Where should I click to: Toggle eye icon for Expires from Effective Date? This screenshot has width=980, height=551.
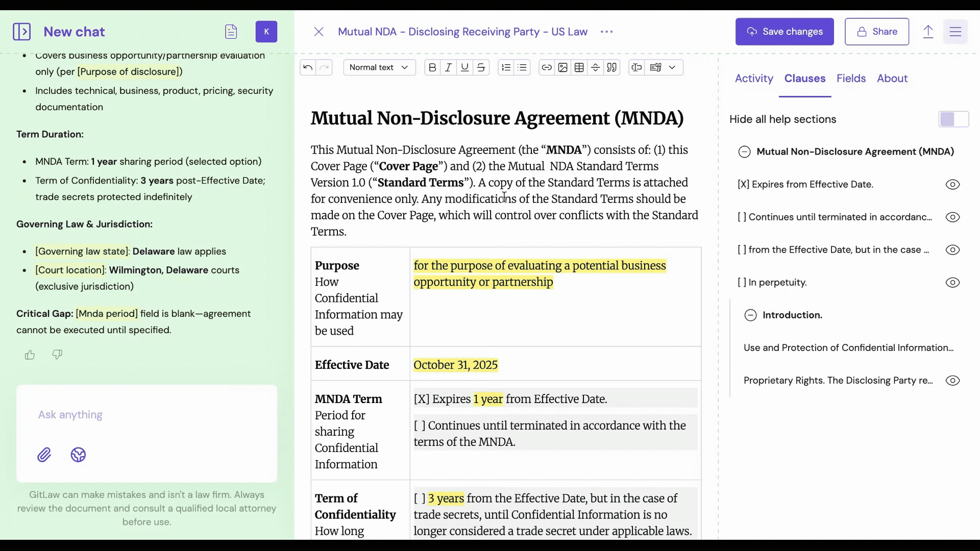[952, 185]
